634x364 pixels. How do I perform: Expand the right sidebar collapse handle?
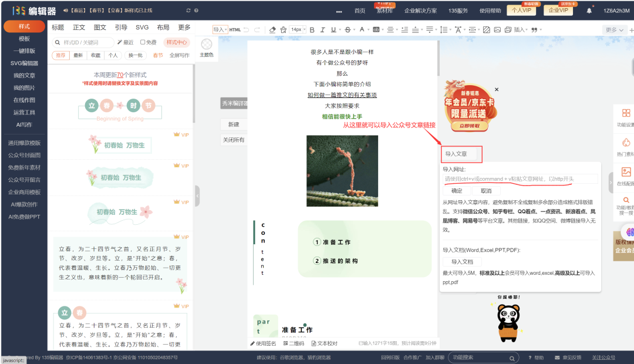coord(611,183)
